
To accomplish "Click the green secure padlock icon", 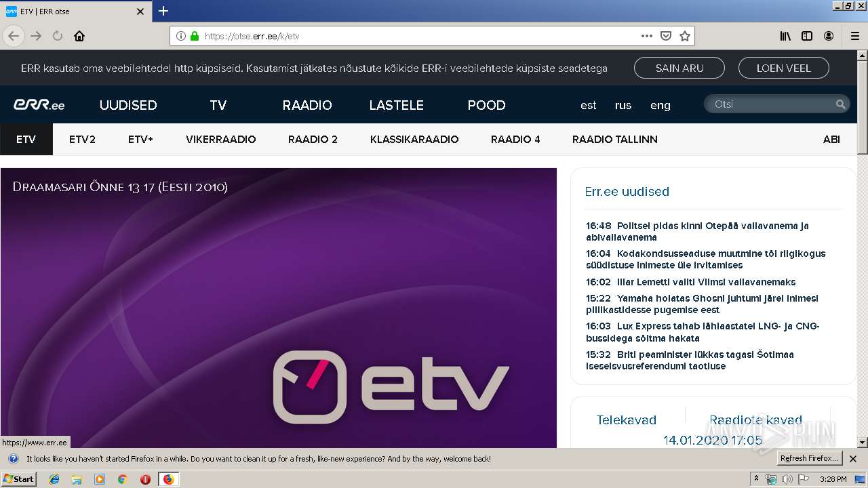I will point(195,36).
